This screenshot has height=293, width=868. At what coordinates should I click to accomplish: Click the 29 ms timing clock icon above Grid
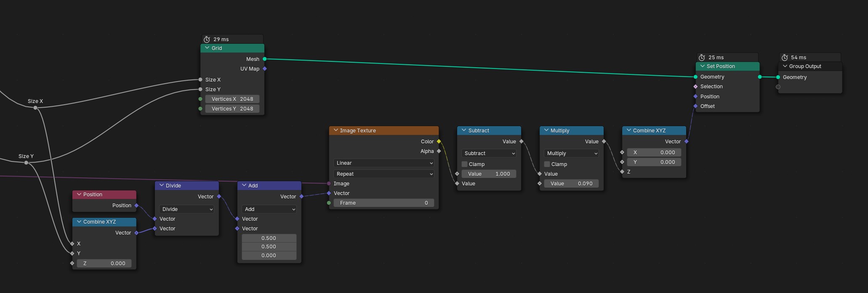[x=207, y=40]
